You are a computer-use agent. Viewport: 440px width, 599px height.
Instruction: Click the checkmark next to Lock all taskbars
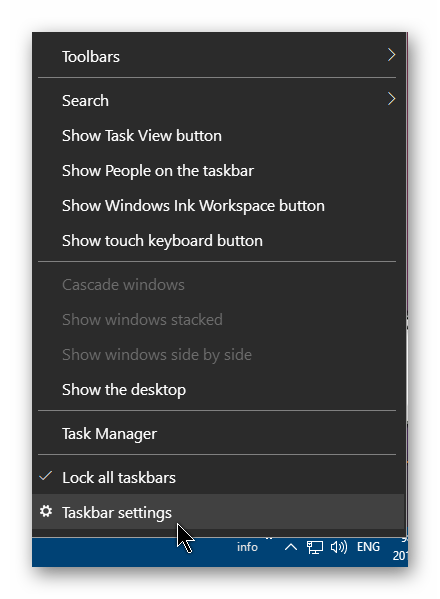[46, 476]
